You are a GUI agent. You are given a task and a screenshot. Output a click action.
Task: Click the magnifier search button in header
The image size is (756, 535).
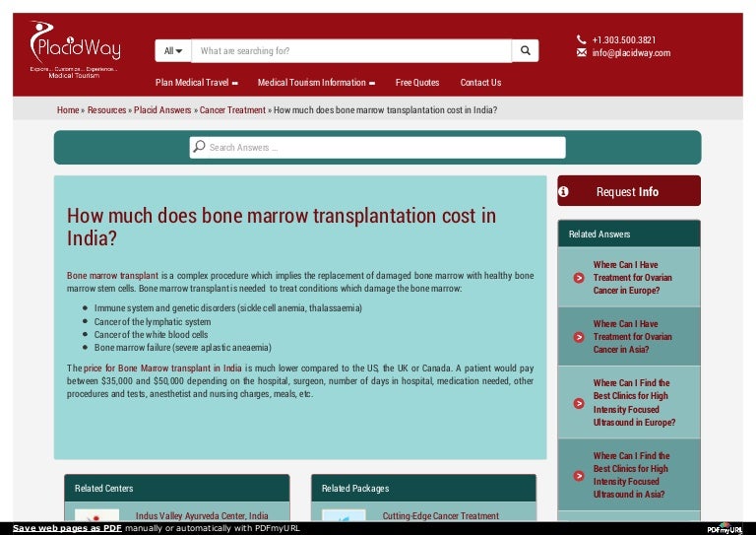pos(526,51)
